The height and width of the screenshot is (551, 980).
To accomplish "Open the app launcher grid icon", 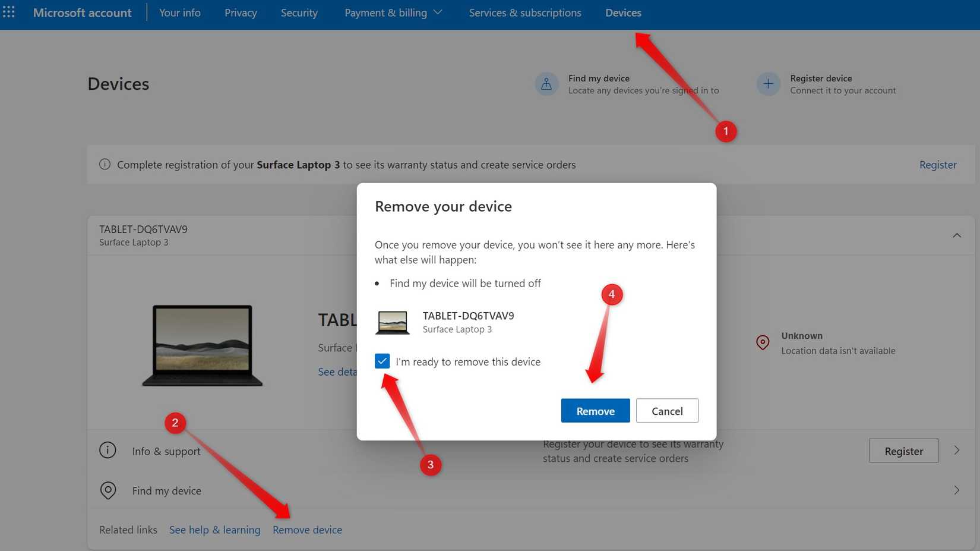I will 9,11.
